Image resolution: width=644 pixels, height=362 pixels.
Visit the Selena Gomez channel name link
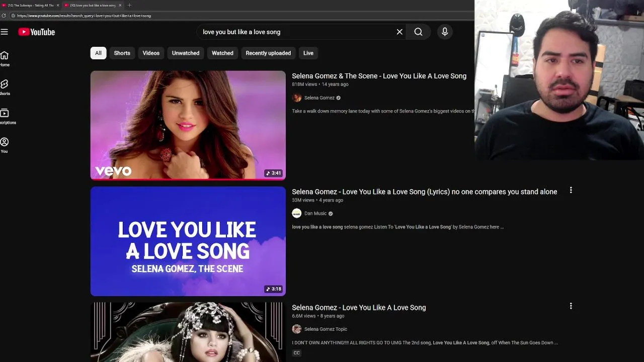[x=319, y=98]
